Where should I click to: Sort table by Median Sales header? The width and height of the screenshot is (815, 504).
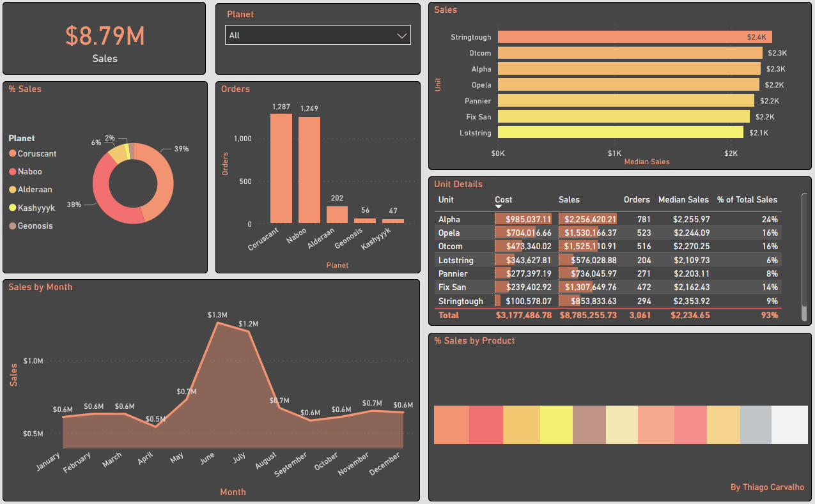(x=683, y=200)
